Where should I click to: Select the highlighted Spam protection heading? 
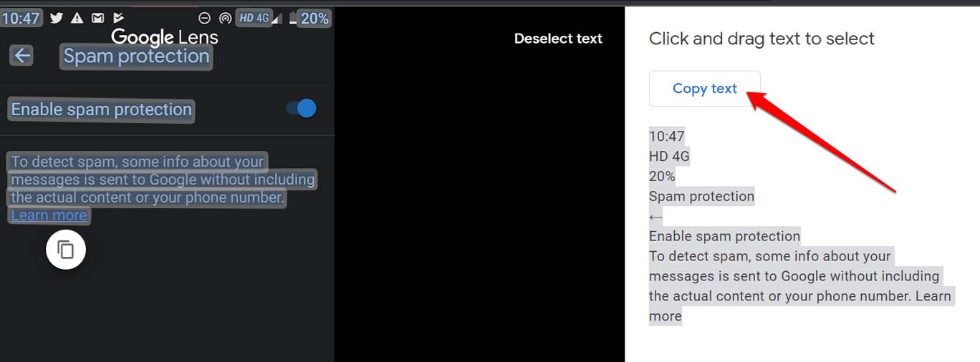136,57
